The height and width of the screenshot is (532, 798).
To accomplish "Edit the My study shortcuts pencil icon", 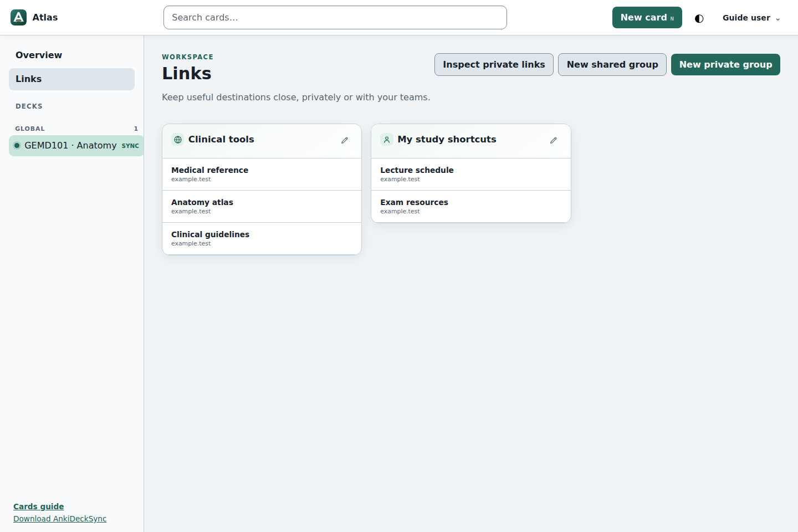I will (x=554, y=140).
